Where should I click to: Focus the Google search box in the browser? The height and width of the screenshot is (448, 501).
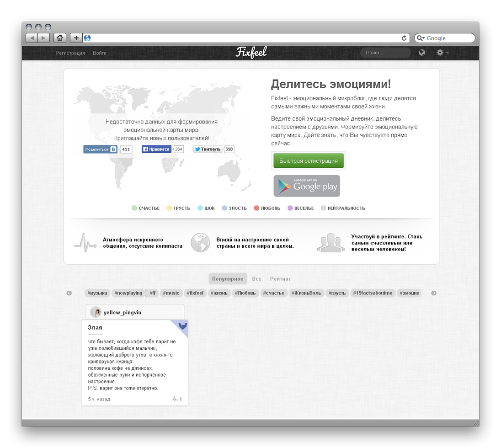coord(445,38)
